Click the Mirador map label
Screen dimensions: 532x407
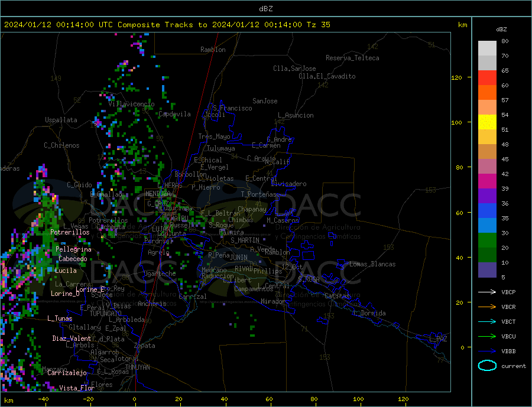click(x=273, y=301)
